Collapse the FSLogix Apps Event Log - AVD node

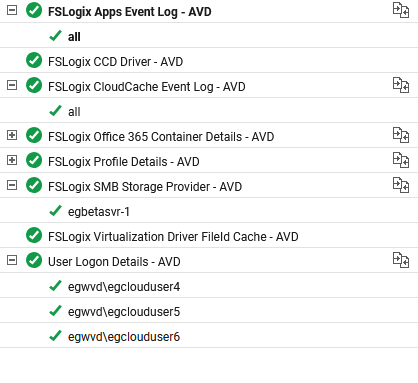click(12, 10)
